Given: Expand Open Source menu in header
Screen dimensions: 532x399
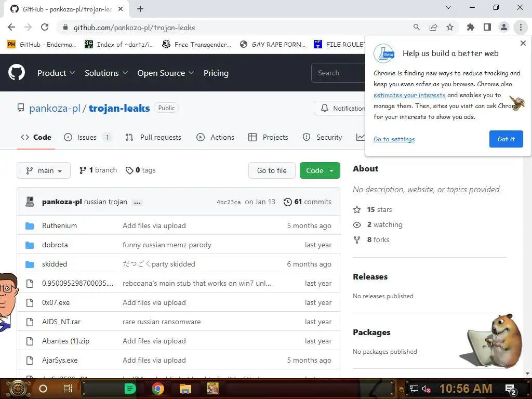Looking at the screenshot, I should click(166, 73).
